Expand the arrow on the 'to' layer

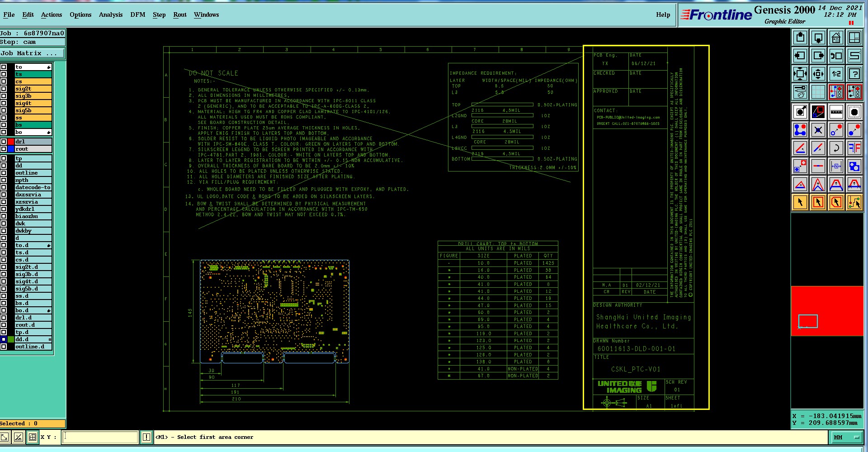(48, 67)
